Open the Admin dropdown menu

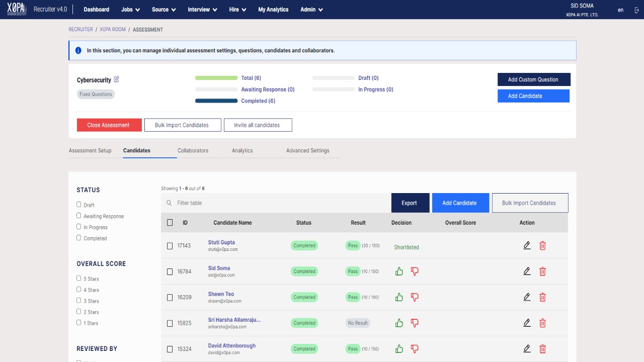click(311, 10)
